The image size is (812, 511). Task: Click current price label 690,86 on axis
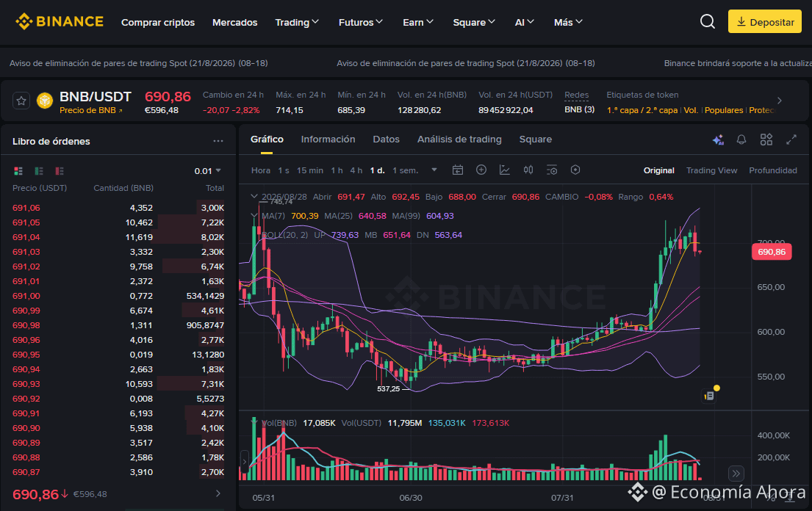pyautogui.click(x=772, y=252)
